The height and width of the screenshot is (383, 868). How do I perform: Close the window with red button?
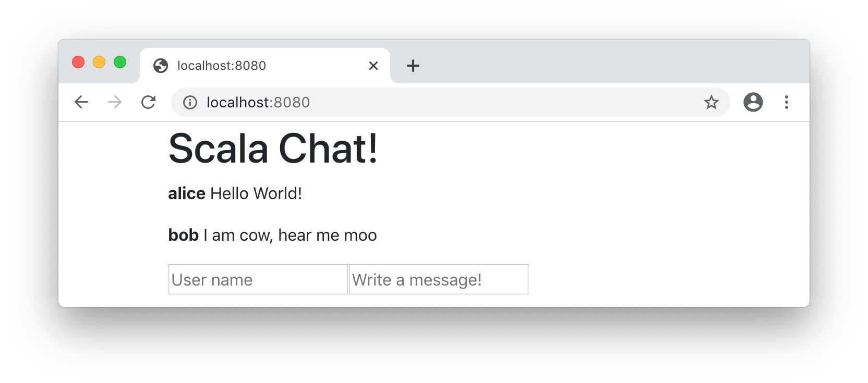pos(78,63)
